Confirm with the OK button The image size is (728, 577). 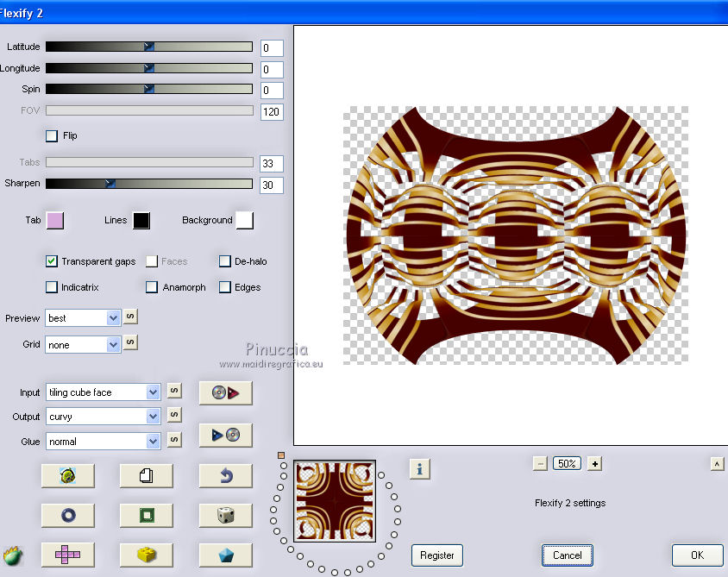point(697,555)
